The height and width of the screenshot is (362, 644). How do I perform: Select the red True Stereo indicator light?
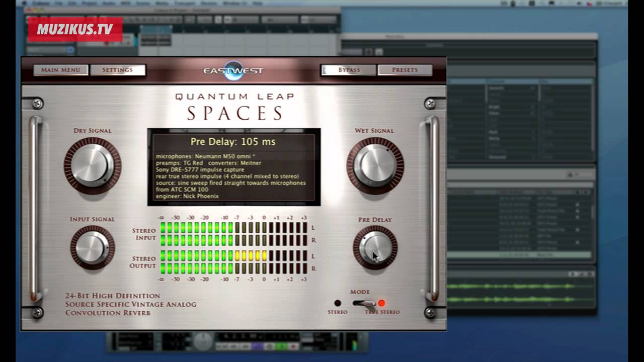tap(381, 303)
